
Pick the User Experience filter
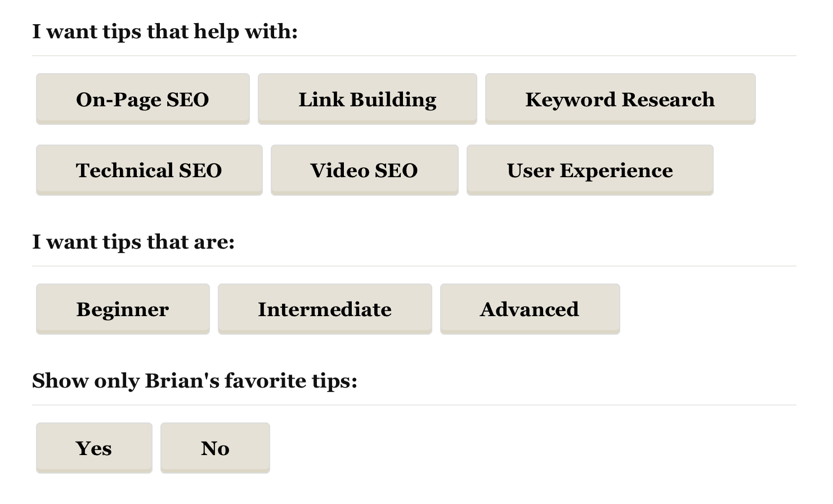pos(589,170)
